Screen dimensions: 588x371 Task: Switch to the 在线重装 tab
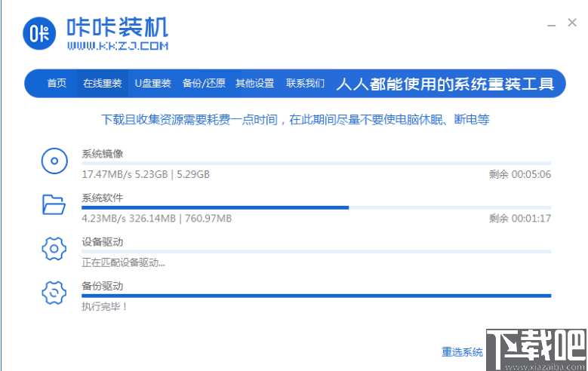pyautogui.click(x=102, y=84)
